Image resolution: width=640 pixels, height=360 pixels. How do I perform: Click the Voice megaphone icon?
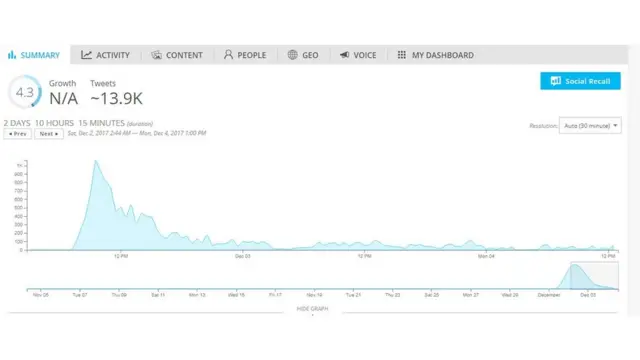tap(344, 55)
